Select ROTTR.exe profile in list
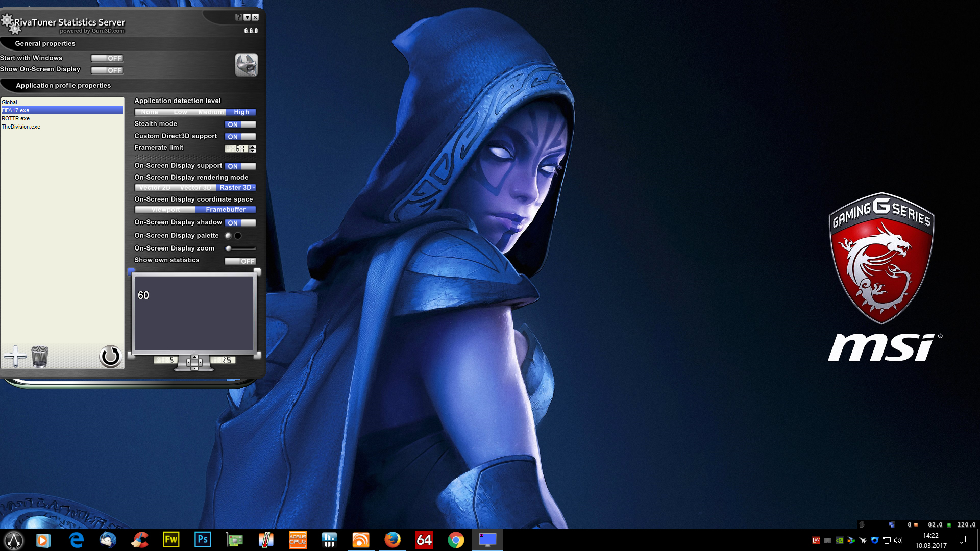 click(x=16, y=118)
